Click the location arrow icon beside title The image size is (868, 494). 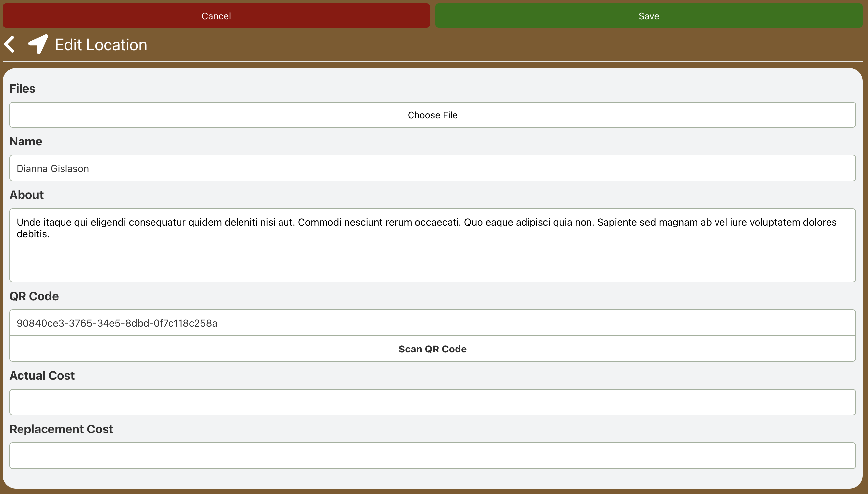tap(38, 44)
